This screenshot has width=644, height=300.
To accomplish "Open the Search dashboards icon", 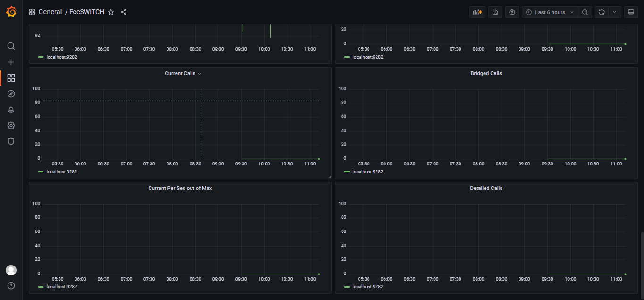I will pyautogui.click(x=11, y=46).
